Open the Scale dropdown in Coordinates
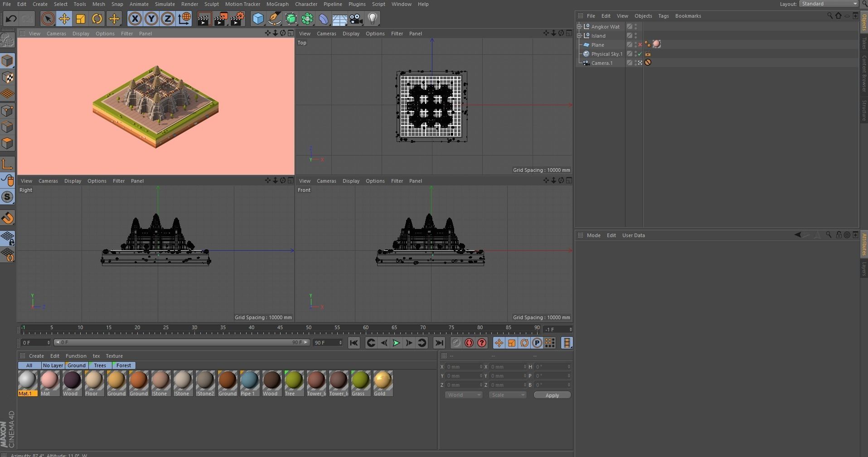The width and height of the screenshot is (868, 457). pos(507,395)
